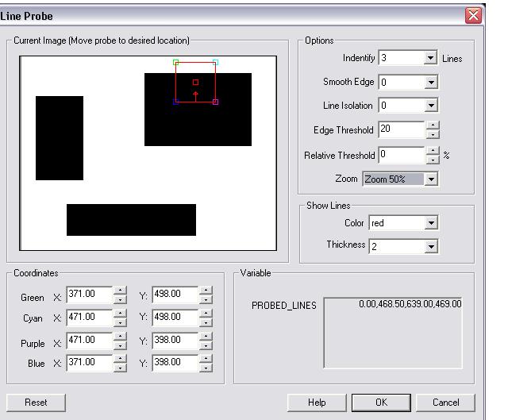The height and width of the screenshot is (420, 508).
Task: Click the blue probe corner handle
Action: point(176,102)
